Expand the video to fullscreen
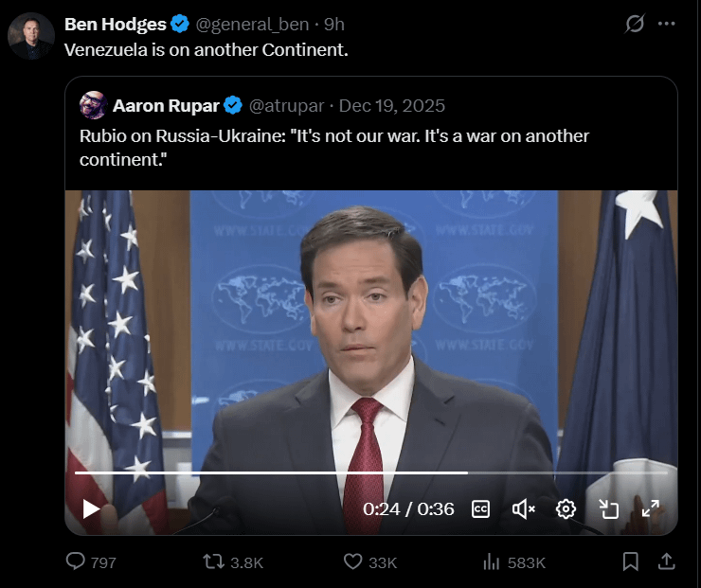 pyautogui.click(x=651, y=508)
